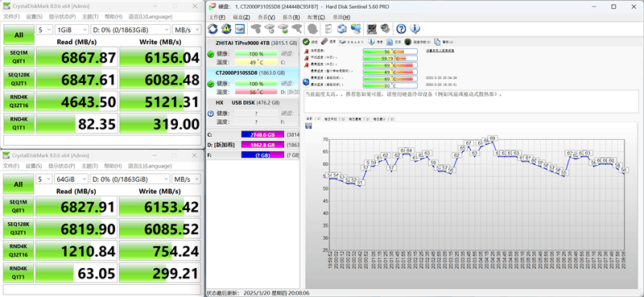The width and height of the screenshot is (644, 297).
Task: Select the HX USB DISK entry
Action: [252, 112]
